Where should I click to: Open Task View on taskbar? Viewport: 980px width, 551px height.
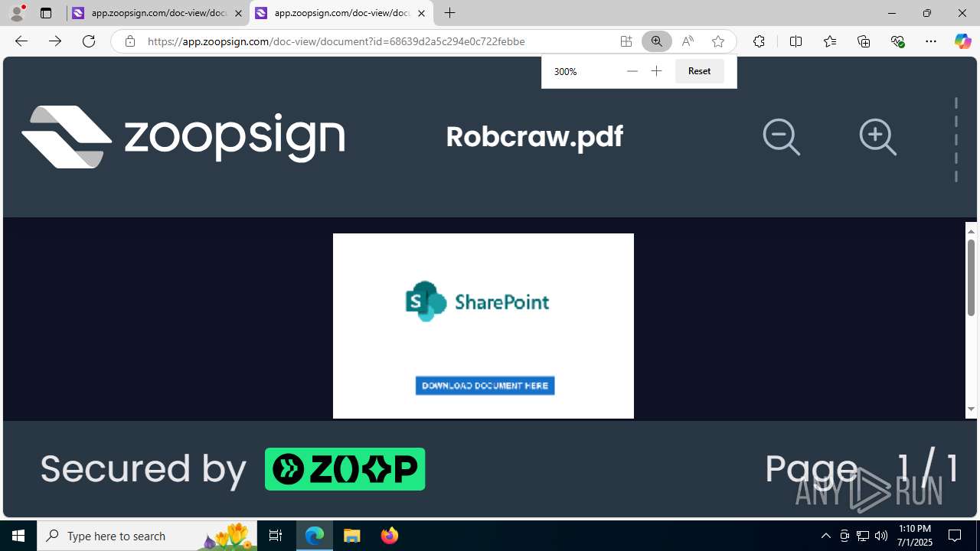(276, 536)
